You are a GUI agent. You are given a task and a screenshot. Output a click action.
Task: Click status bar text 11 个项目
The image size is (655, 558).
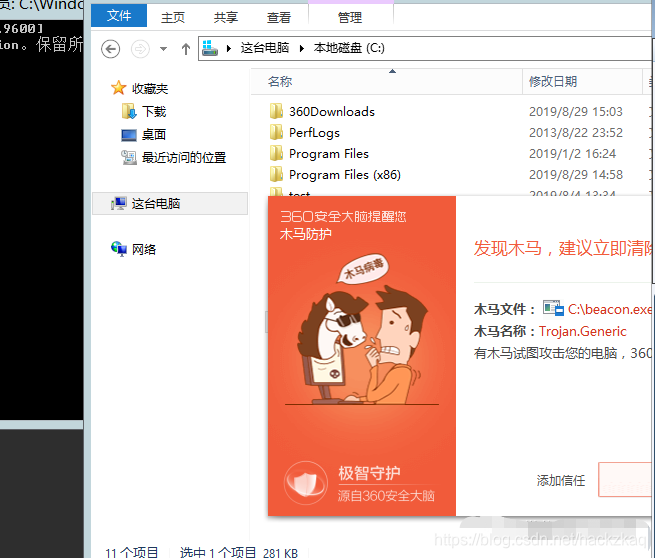coord(132,552)
